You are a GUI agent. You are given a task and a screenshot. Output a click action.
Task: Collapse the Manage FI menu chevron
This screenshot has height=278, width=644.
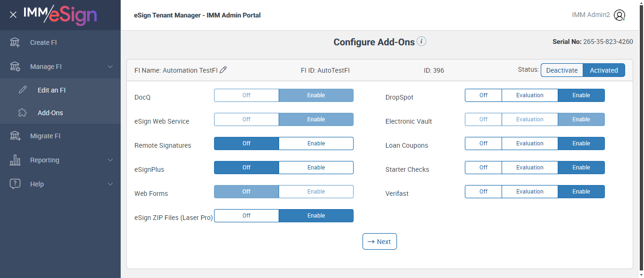110,67
